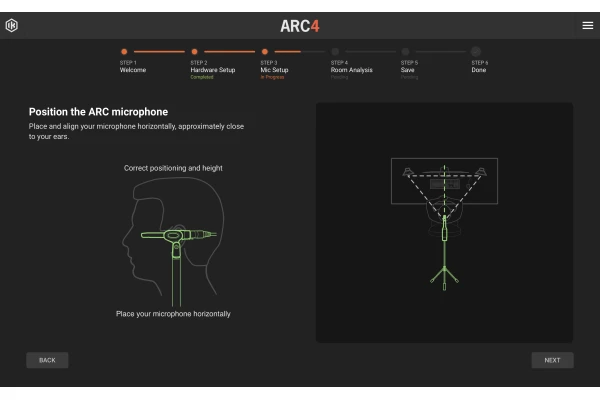Click the Step 2 orange progress dot
This screenshot has width=600, height=400.
(x=194, y=51)
